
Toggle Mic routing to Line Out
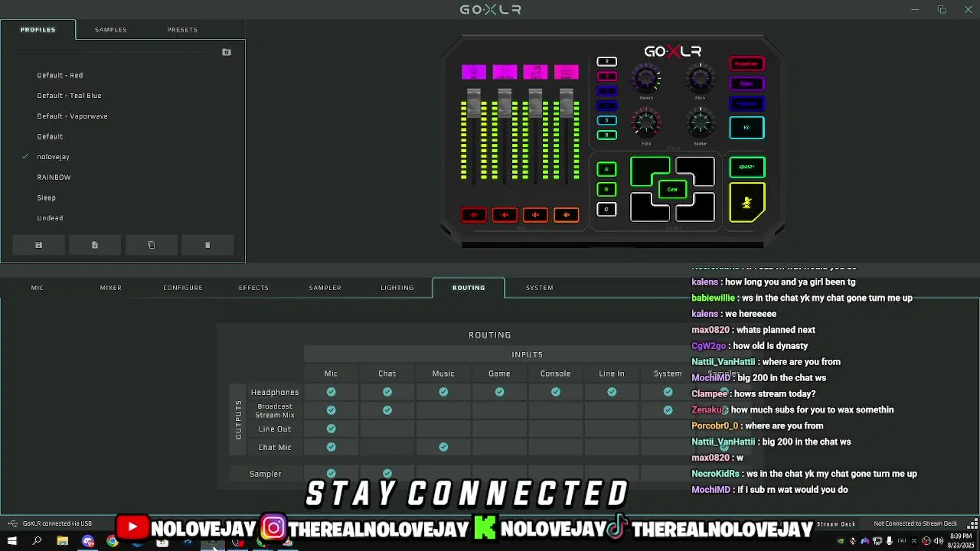pyautogui.click(x=331, y=429)
